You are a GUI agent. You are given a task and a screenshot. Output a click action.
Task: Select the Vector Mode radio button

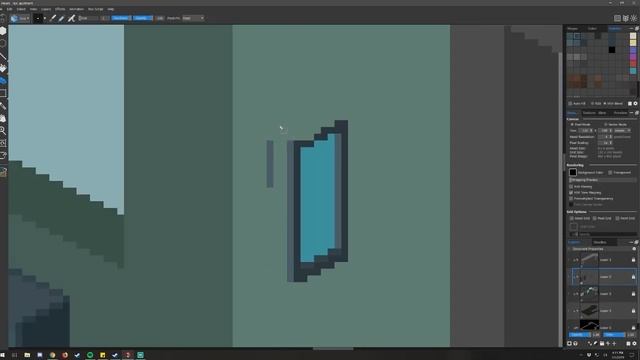click(x=606, y=124)
